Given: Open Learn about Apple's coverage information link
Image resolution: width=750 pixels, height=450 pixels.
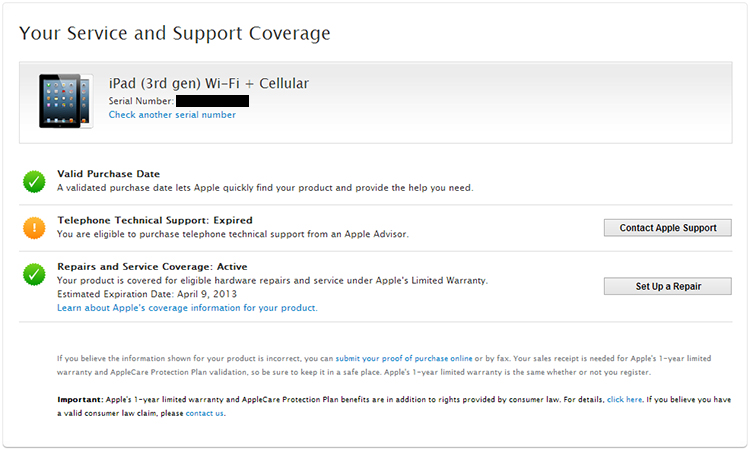Looking at the screenshot, I should (x=187, y=308).
